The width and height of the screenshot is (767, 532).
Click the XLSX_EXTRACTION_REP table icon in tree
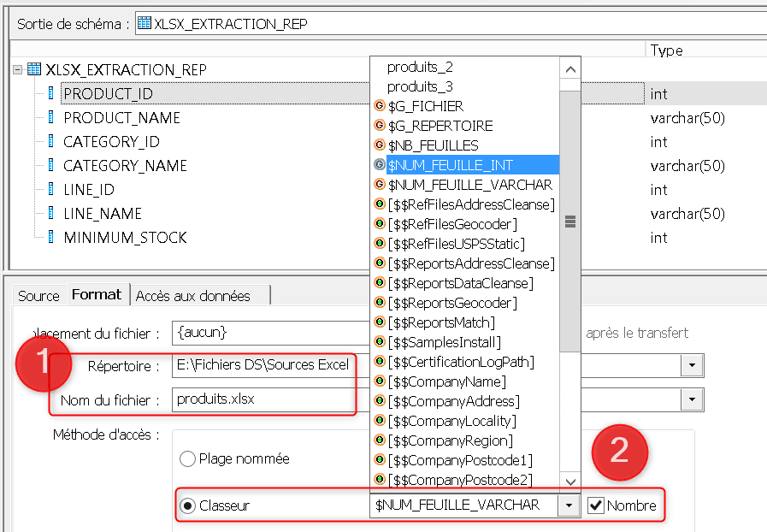[x=34, y=69]
